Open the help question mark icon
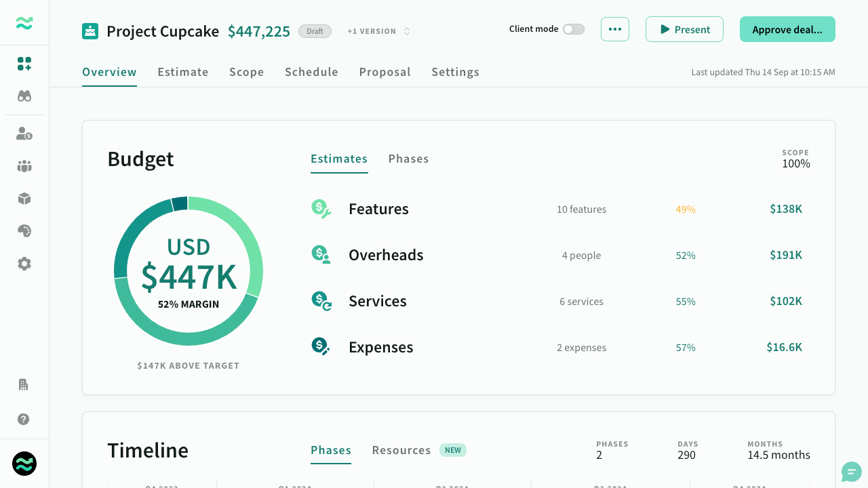 tap(23, 419)
